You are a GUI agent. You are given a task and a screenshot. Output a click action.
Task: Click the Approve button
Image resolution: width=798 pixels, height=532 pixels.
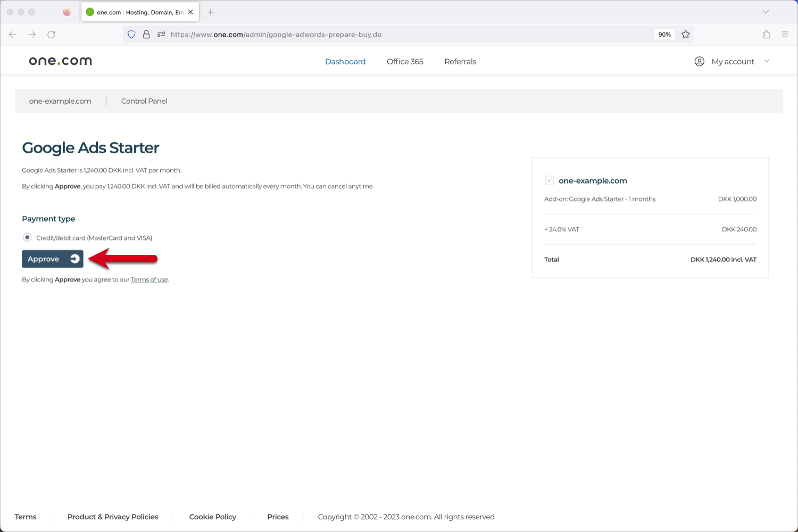pyautogui.click(x=52, y=259)
